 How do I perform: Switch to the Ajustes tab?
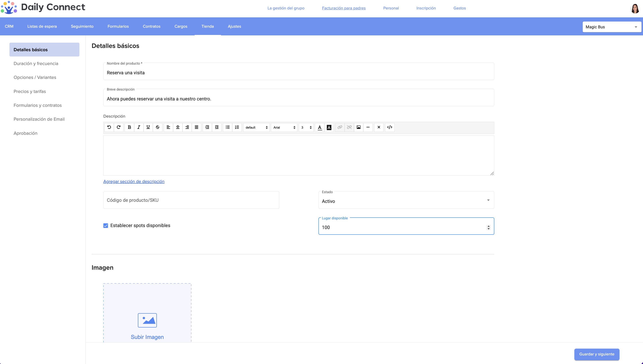click(x=234, y=27)
